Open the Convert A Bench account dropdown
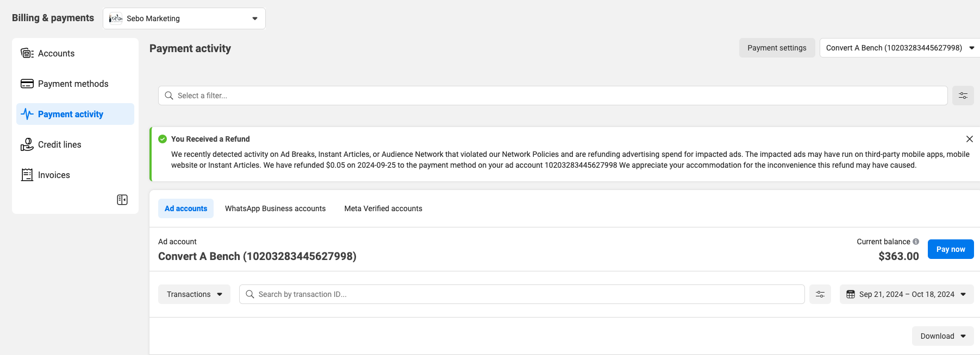The width and height of the screenshot is (980, 355). pos(900,48)
